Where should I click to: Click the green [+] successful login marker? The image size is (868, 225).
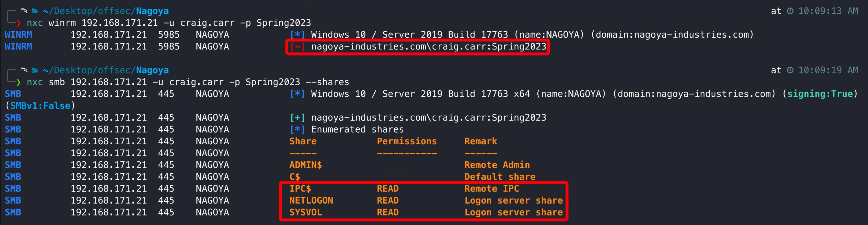coord(297,117)
